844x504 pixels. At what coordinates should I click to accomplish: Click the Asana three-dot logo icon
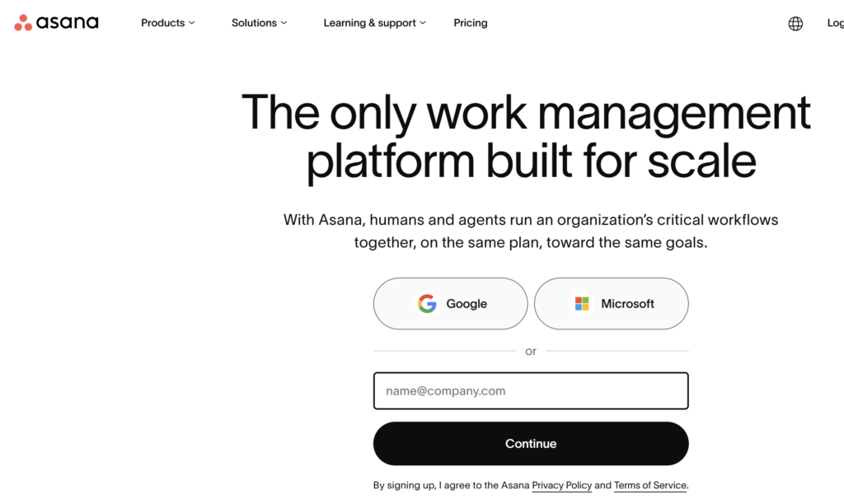click(23, 22)
